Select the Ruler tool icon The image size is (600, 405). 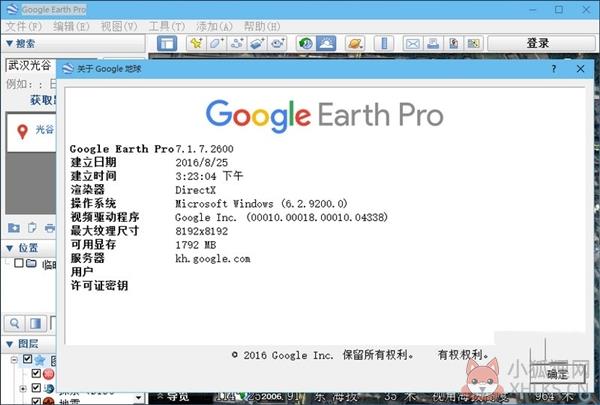click(384, 44)
